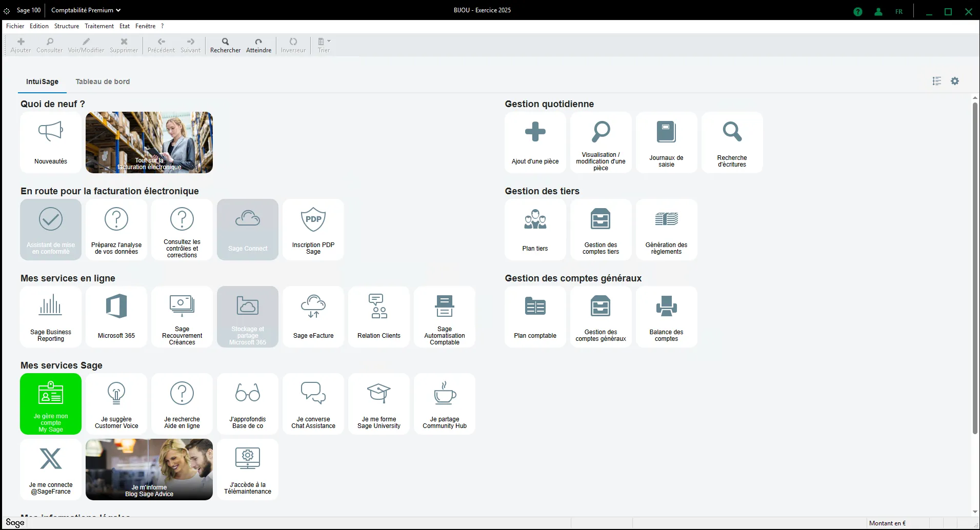Image resolution: width=980 pixels, height=530 pixels.
Task: Open J'accède à la Télémaintenance tile
Action: [x=248, y=470]
